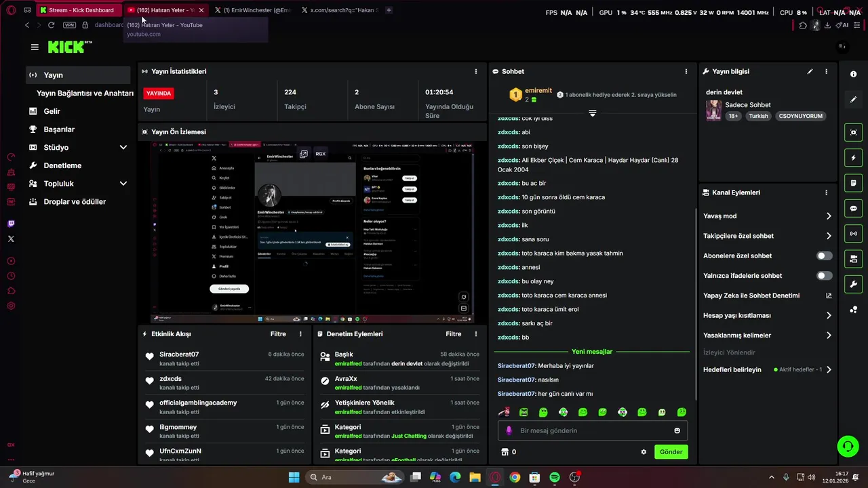Open the X icon in the Opera sidebar
Viewport: 868px width, 488px height.
pos(11,239)
